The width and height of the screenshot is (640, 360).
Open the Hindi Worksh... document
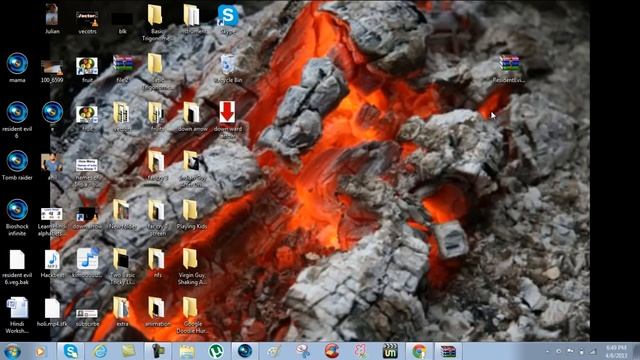(x=17, y=315)
